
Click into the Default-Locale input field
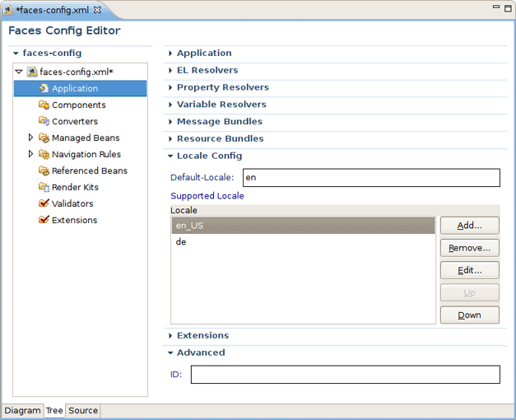pos(371,178)
